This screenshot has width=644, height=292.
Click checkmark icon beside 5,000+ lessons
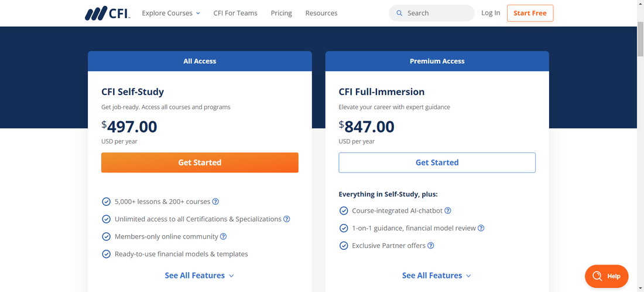106,202
